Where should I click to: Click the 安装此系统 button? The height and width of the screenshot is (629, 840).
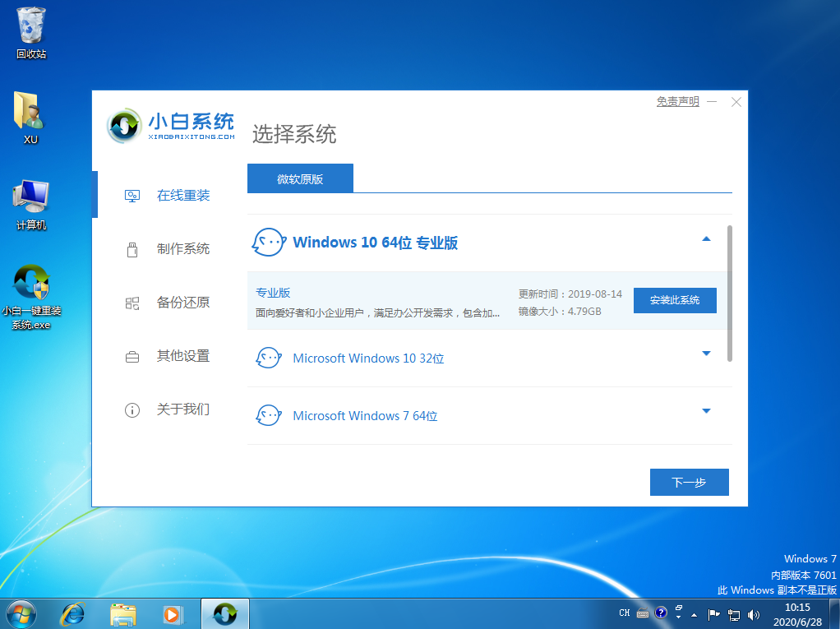point(674,300)
